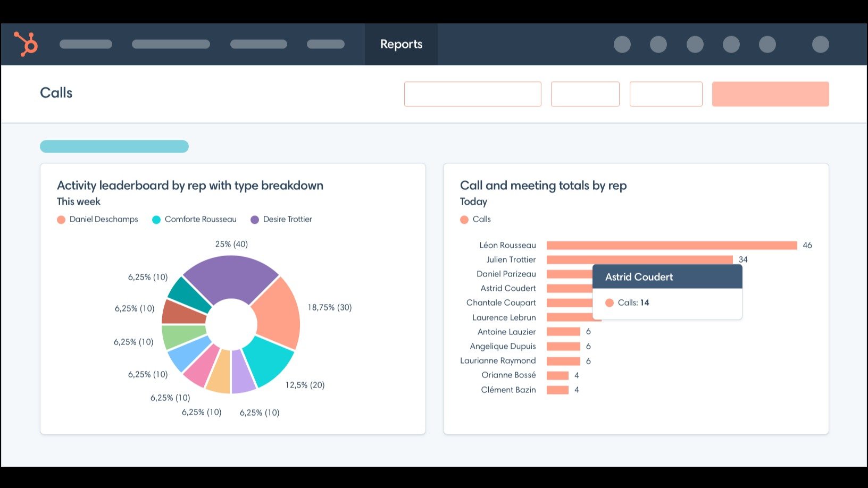Click Julien Trottier's bar showing 34
The height and width of the screenshot is (488, 868).
639,259
